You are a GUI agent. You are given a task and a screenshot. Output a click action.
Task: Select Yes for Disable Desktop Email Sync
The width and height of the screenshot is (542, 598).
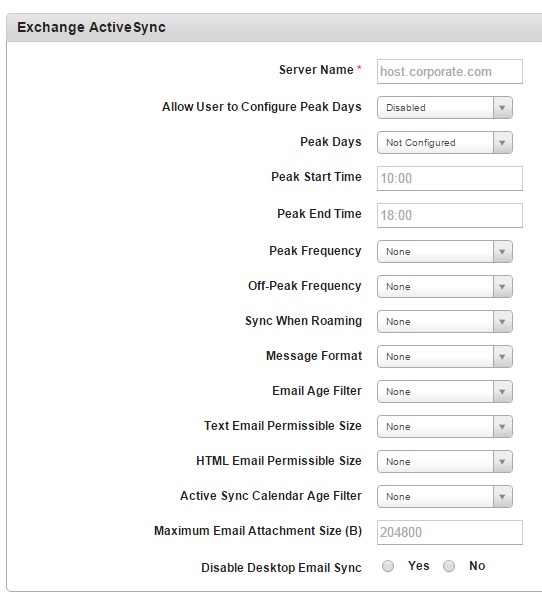[x=388, y=566]
